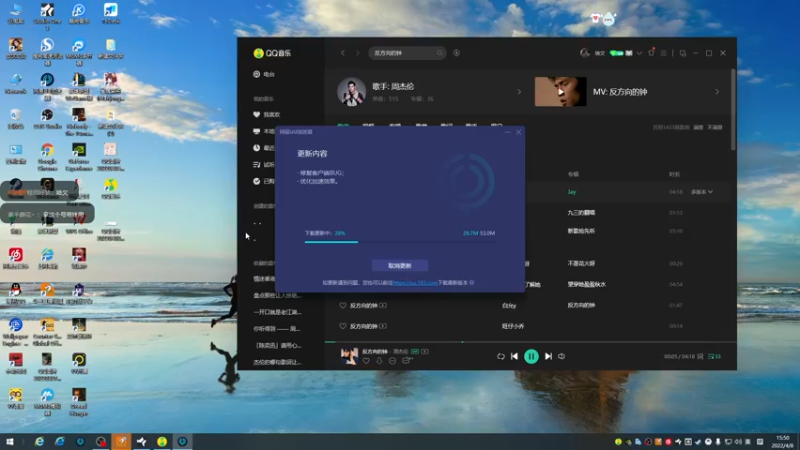Viewport: 800px width, 450px height.
Task: Click the SQ quality badge in the player bar
Action: (x=415, y=352)
